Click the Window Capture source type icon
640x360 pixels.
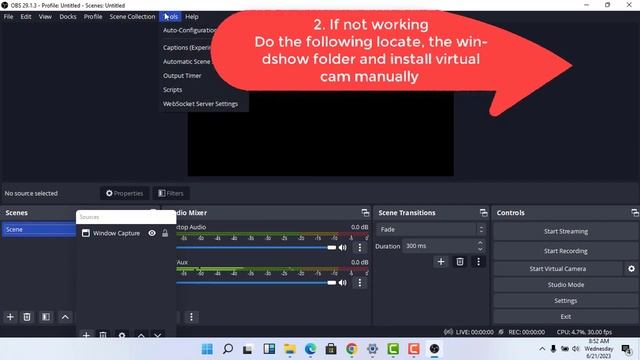tap(86, 233)
